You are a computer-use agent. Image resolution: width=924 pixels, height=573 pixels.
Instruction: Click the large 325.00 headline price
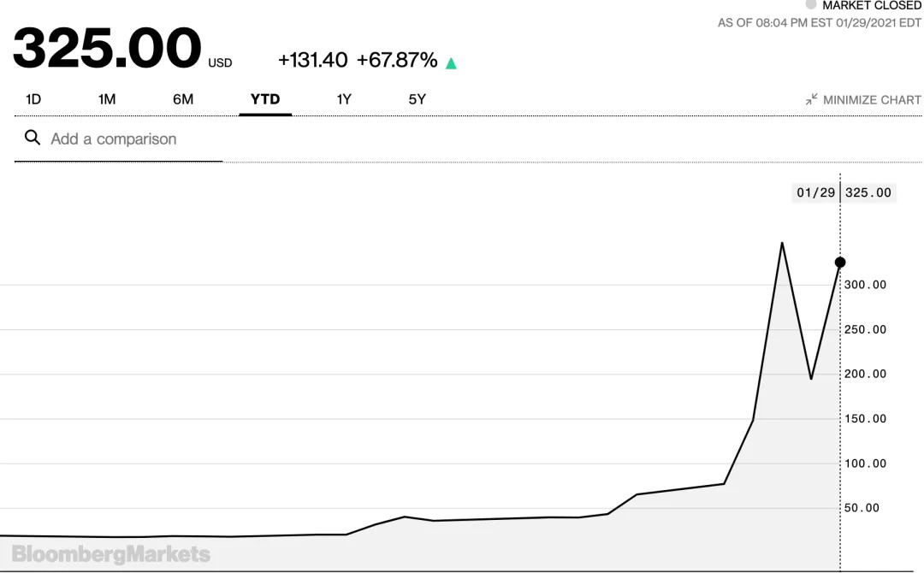pyautogui.click(x=107, y=50)
